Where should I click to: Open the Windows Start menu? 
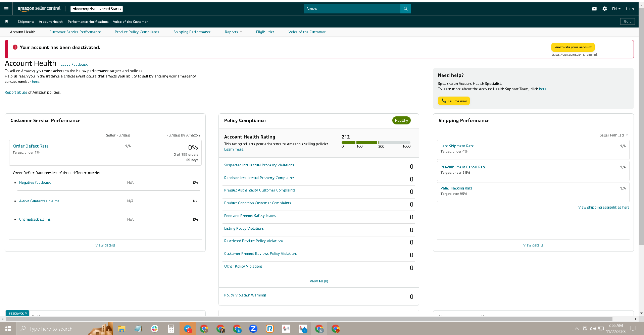(8, 329)
